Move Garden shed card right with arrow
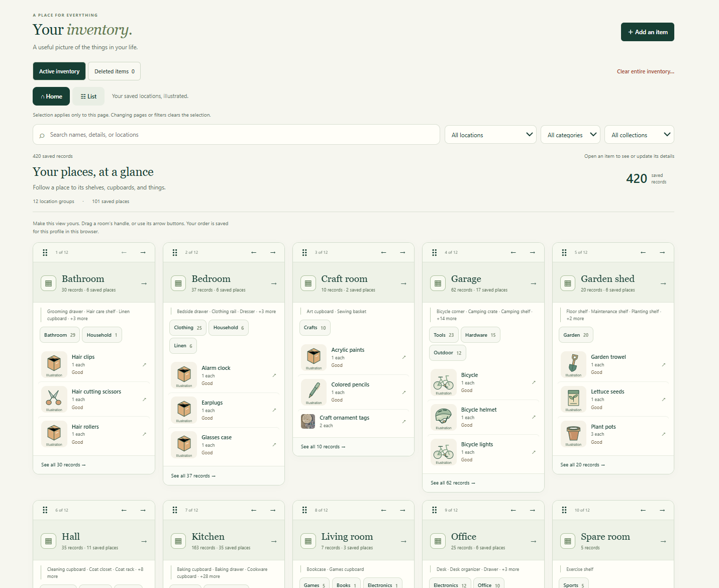Screen dimensions: 719x588 point(662,252)
